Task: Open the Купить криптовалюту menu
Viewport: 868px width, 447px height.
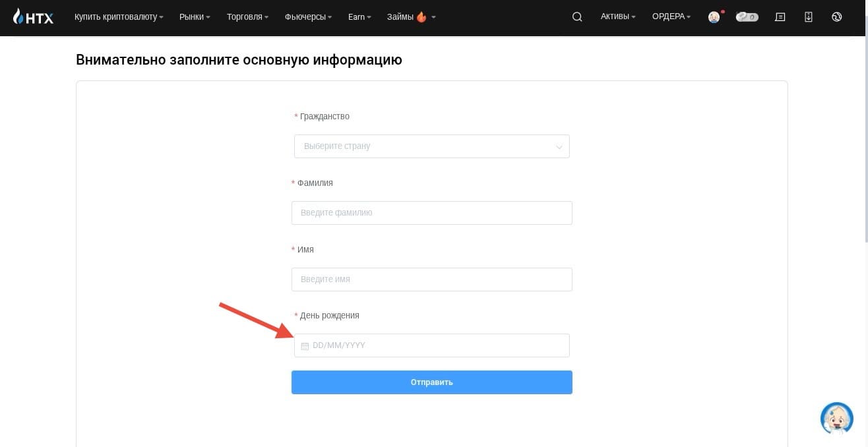Action: coord(119,17)
